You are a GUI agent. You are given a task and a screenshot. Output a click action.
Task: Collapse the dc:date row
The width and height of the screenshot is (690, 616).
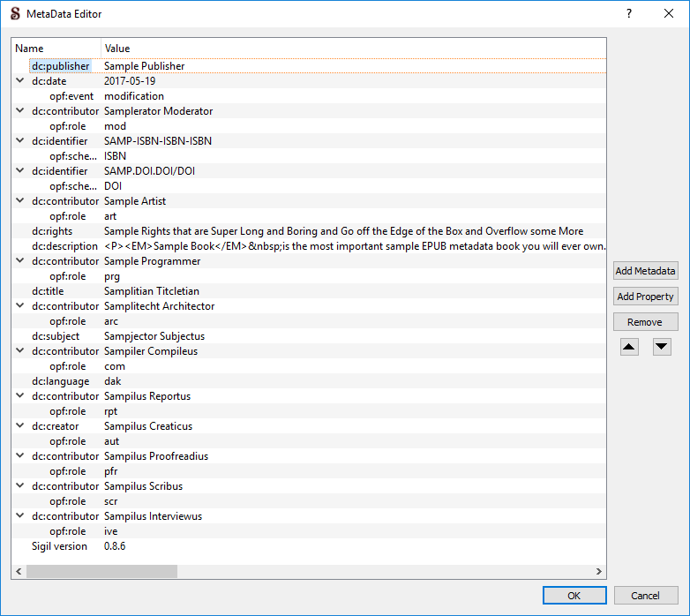(x=20, y=81)
